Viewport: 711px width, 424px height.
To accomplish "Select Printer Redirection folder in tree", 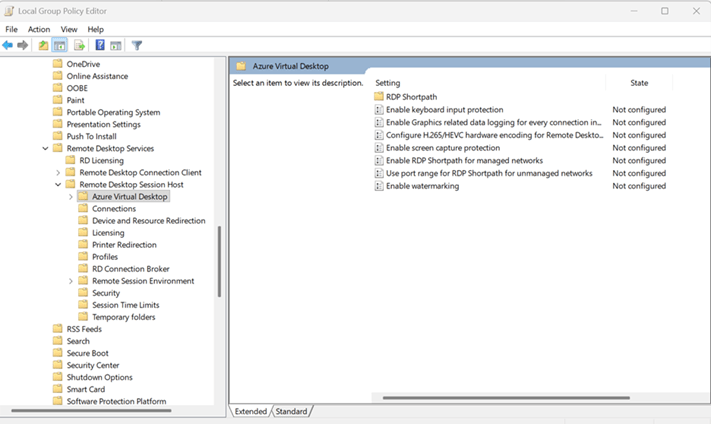I will click(124, 245).
